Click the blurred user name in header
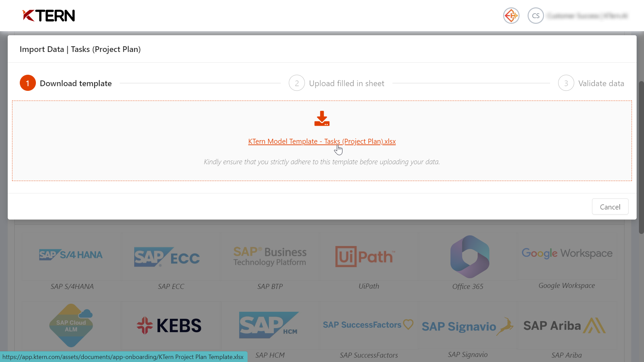This screenshot has width=644, height=362. 587,16
